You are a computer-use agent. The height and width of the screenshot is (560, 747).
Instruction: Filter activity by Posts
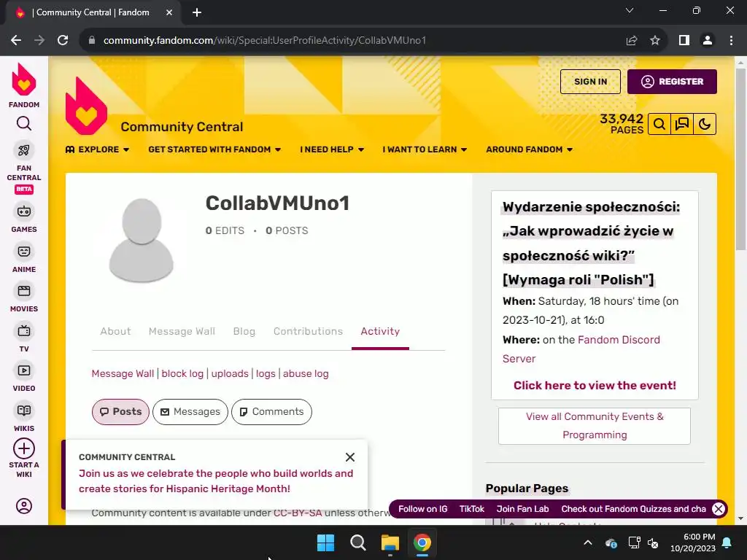pos(120,412)
